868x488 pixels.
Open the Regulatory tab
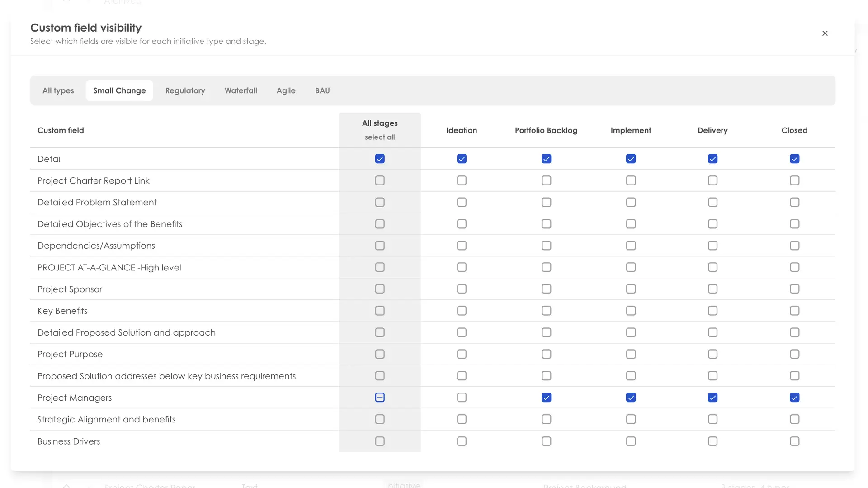tap(185, 90)
